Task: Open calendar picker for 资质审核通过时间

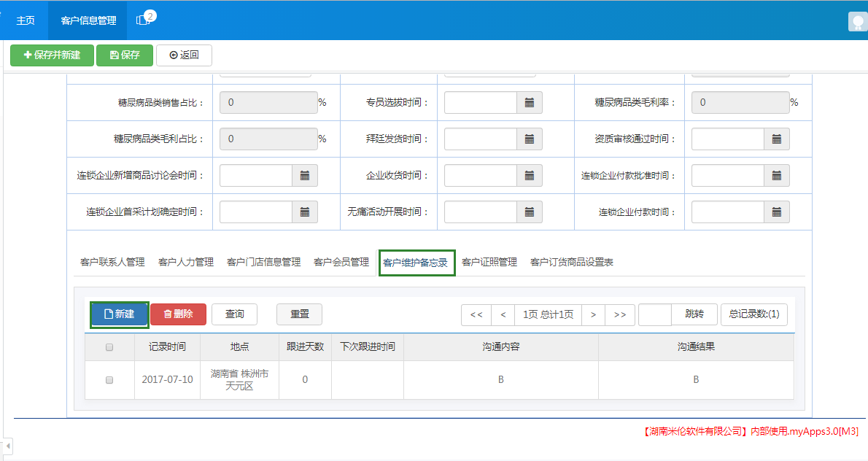Action: click(x=778, y=139)
